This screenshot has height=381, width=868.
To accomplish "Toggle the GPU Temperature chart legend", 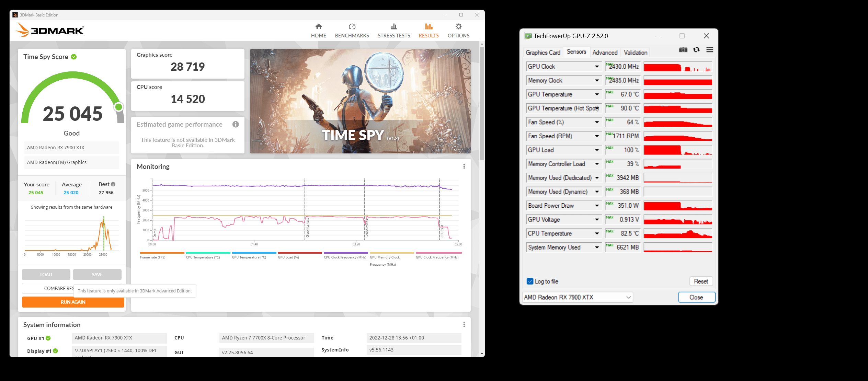I will [254, 255].
